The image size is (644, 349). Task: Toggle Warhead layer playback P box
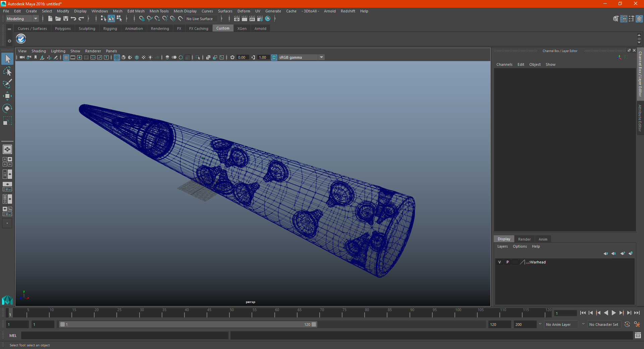(507, 262)
